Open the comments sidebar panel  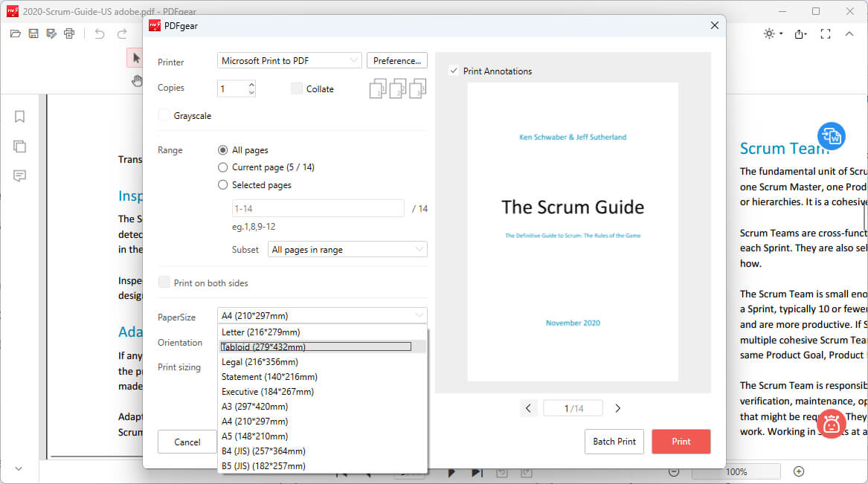point(20,176)
